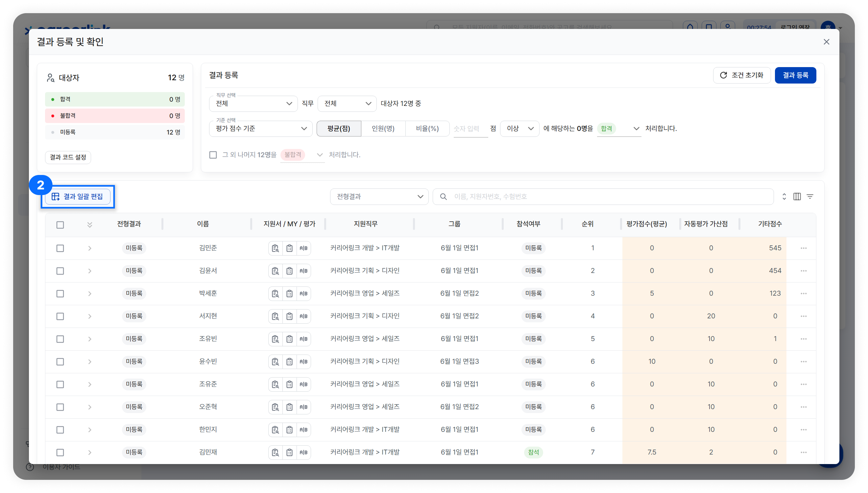
Task: Open the 불합격 remainder dropdown
Action: pos(302,155)
